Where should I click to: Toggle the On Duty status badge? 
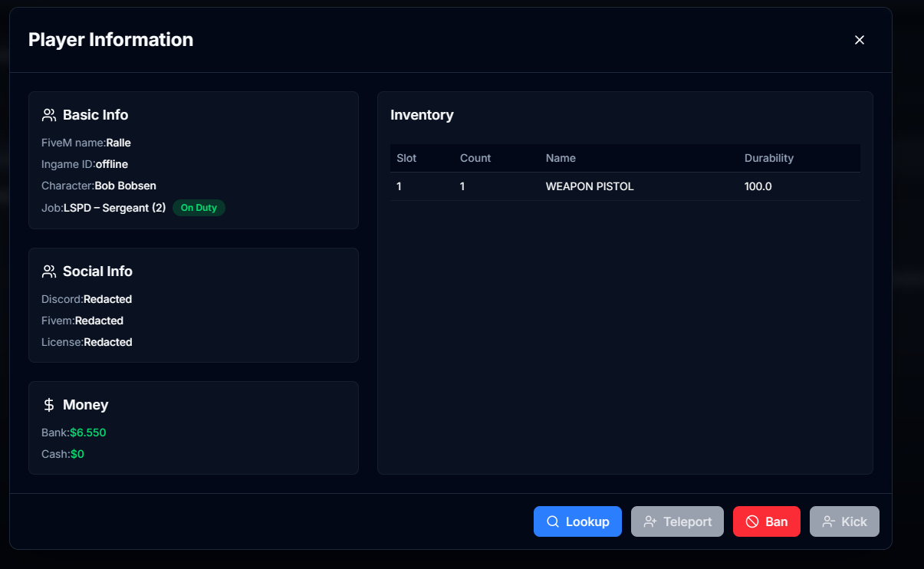[199, 207]
